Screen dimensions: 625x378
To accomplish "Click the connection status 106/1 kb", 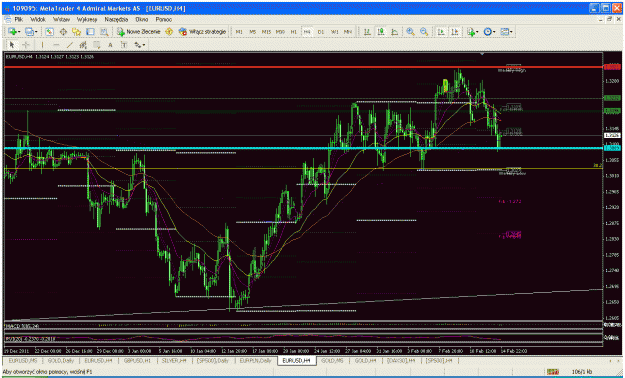I will (x=581, y=372).
